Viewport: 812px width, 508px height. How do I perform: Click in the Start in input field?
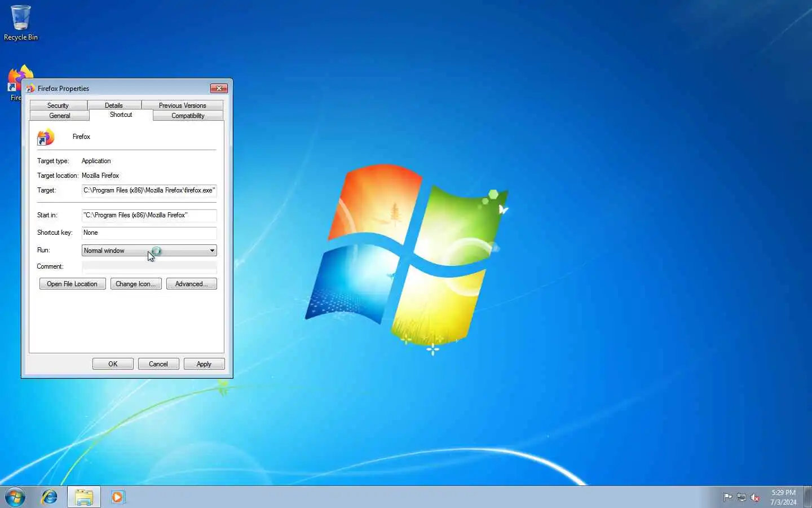point(149,216)
